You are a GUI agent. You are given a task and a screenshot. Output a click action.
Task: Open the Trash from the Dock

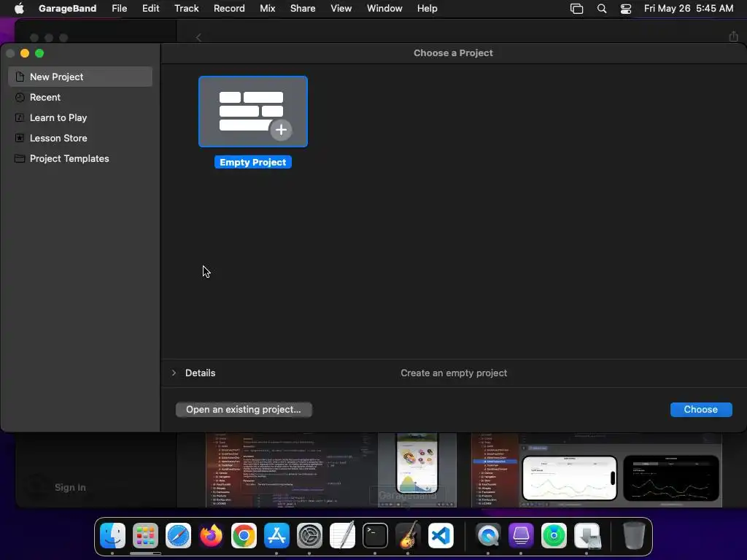pyautogui.click(x=634, y=536)
